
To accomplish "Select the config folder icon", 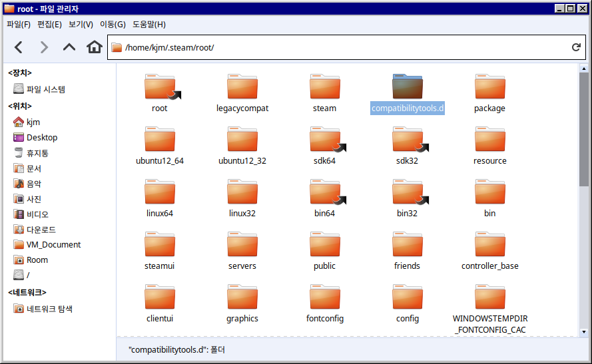I will 408,297.
